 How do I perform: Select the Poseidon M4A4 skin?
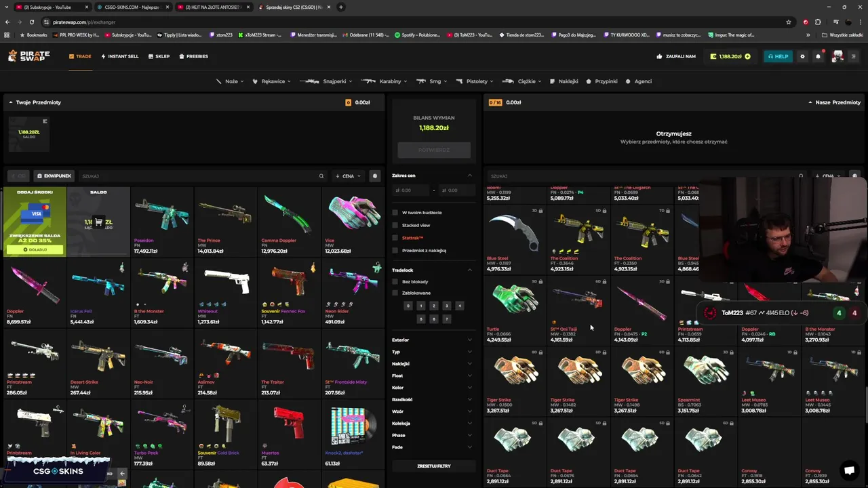pyautogui.click(x=162, y=222)
